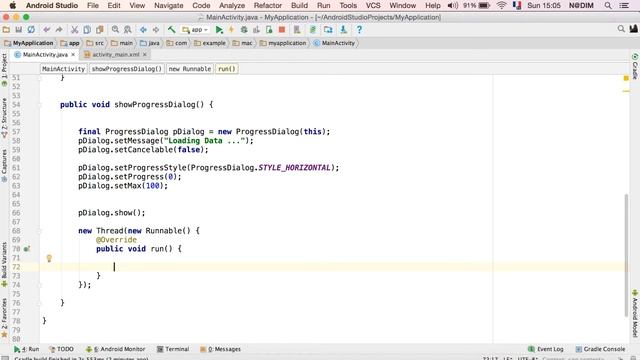Click the Search Everywhere magnifier icon

pos(621,29)
